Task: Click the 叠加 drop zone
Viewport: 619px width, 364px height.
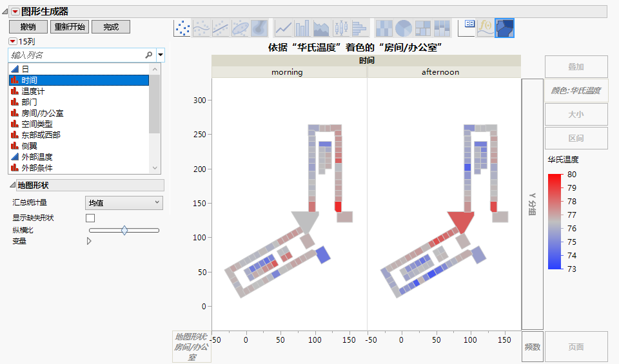Action: coord(576,66)
